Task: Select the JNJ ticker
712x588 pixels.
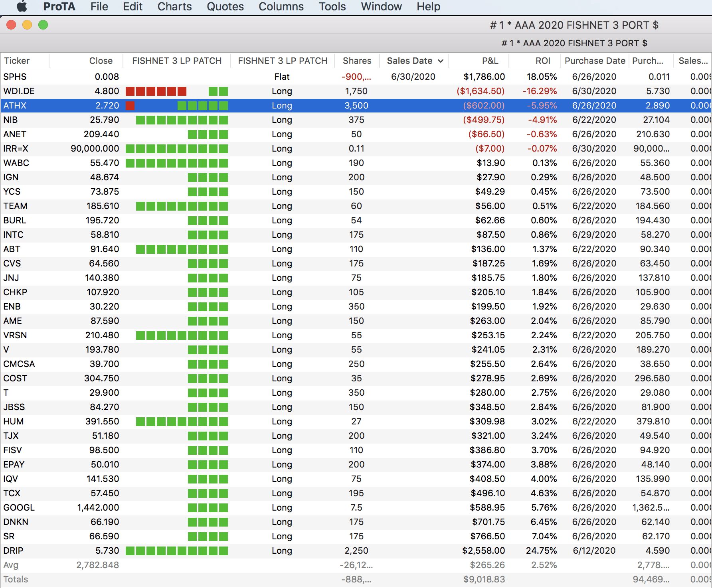Action: tap(11, 278)
